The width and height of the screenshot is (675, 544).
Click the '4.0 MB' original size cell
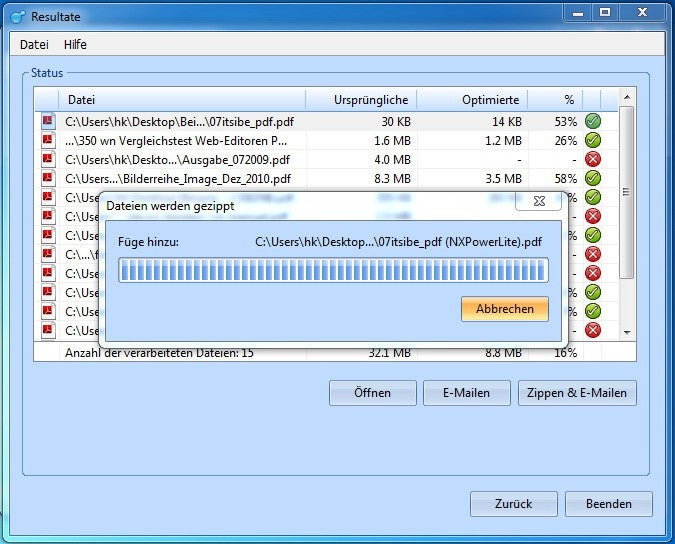(x=393, y=160)
